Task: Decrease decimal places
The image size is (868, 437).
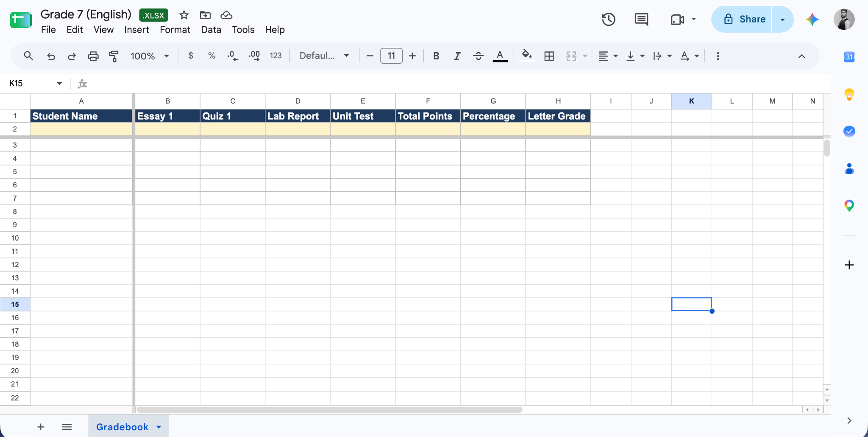Action: (x=233, y=56)
